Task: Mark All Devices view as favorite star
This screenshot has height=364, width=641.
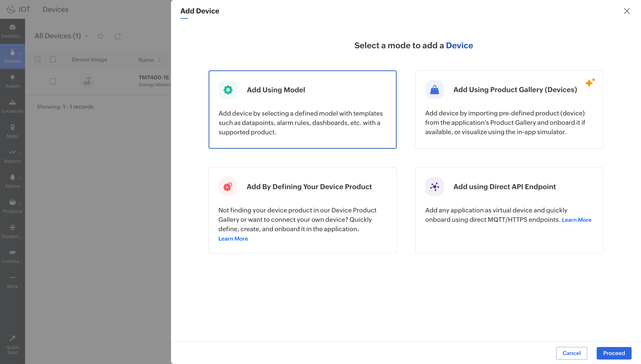Action: (x=100, y=36)
